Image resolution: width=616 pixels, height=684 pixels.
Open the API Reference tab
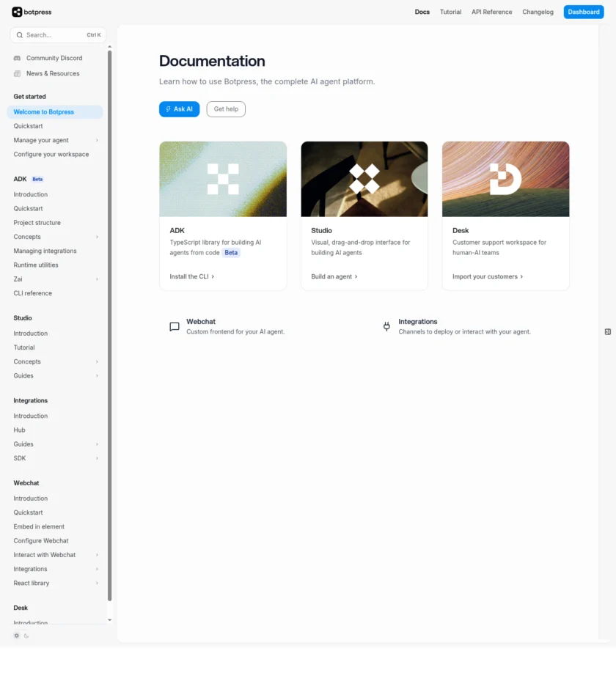click(x=491, y=12)
